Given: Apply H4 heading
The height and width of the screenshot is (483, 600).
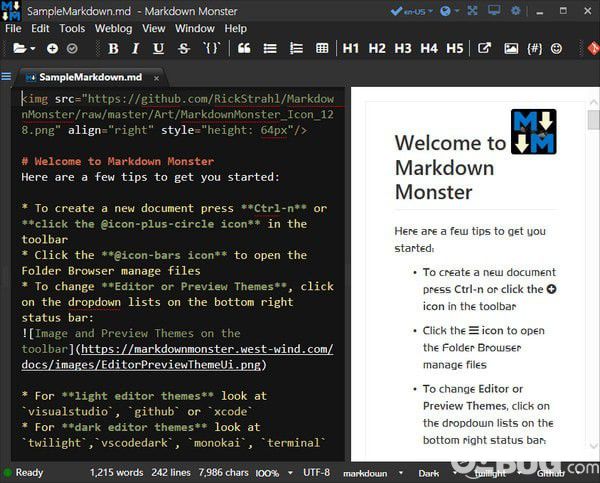Looking at the screenshot, I should [x=429, y=49].
